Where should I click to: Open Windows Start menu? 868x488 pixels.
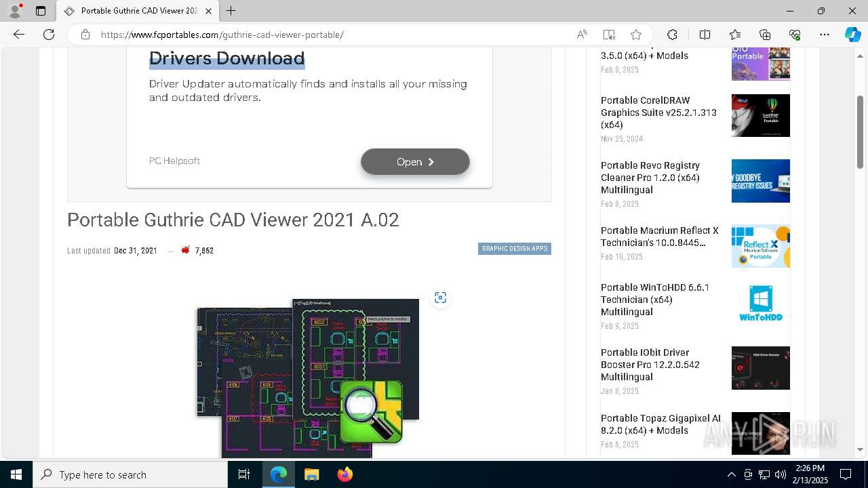(16, 474)
